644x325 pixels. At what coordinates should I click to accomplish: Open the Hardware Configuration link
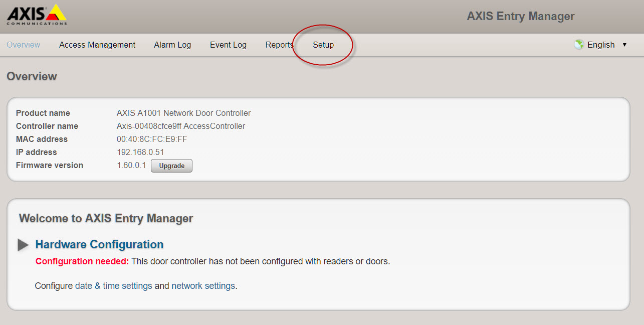coord(99,245)
